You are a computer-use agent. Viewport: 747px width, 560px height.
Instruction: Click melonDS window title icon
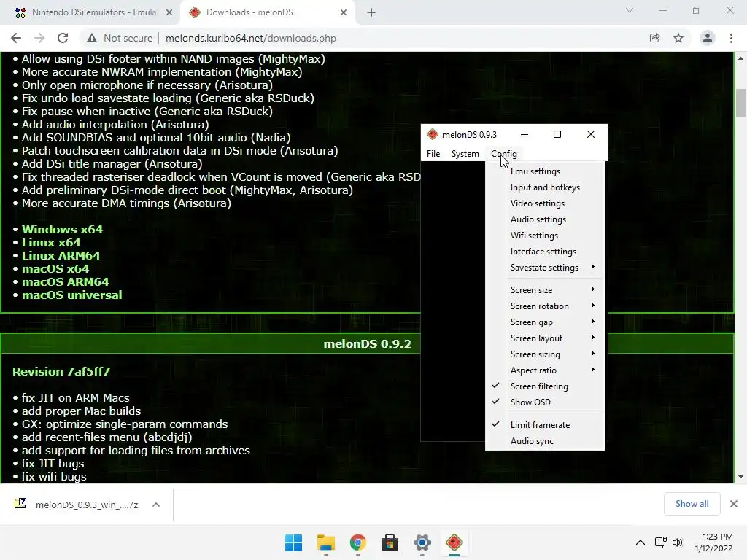(x=432, y=135)
